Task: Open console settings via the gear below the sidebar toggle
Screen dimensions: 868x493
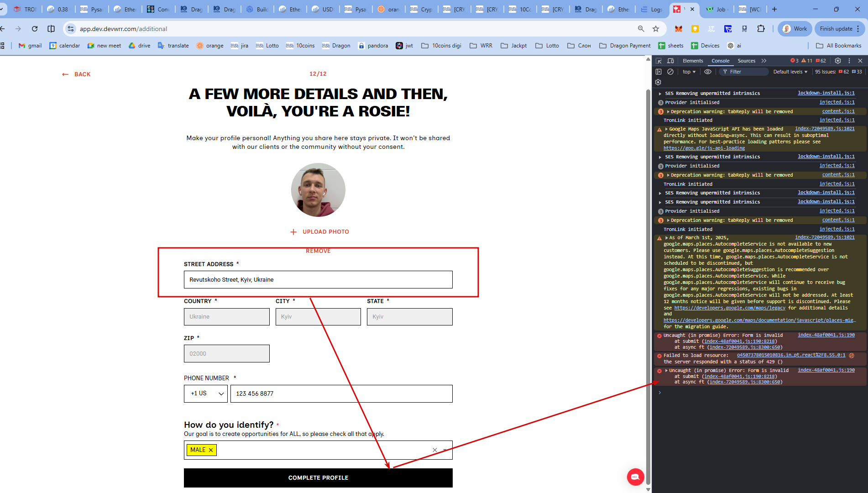Action: (658, 82)
